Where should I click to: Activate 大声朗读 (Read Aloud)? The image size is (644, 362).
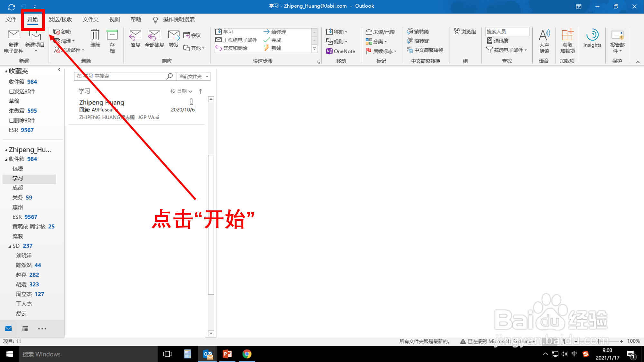(x=544, y=41)
